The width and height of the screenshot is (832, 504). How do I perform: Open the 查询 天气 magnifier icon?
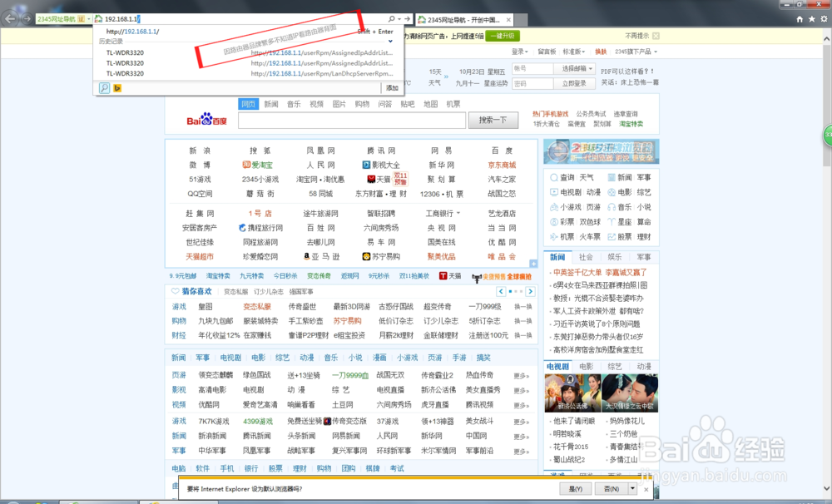(554, 177)
